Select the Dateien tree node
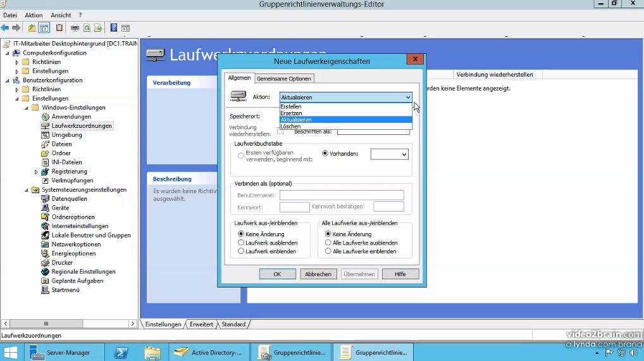Image resolution: width=644 pixels, height=361 pixels. tap(61, 144)
